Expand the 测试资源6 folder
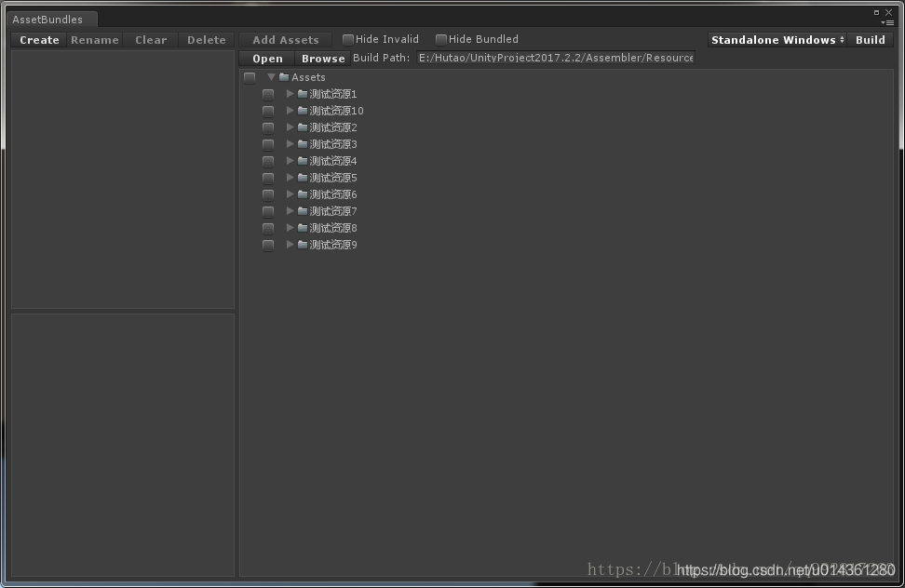Image resolution: width=905 pixels, height=588 pixels. point(290,194)
